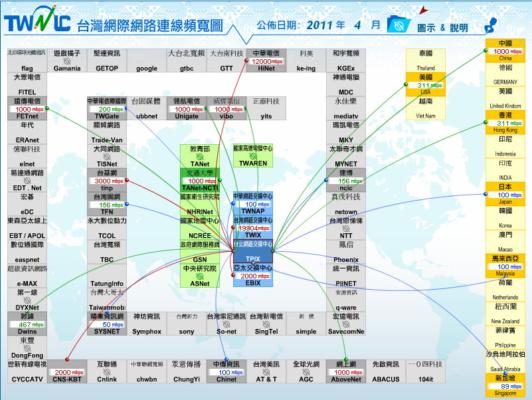Select the 2011 年 publish date value
The image size is (532, 400).
(x=326, y=25)
